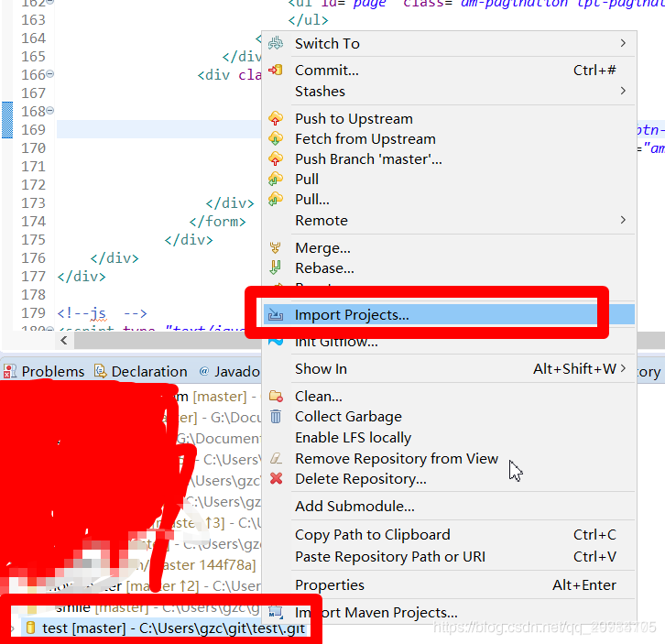This screenshot has width=665, height=644.
Task: Choose the Pull entry without ellipsis
Action: 449,179
